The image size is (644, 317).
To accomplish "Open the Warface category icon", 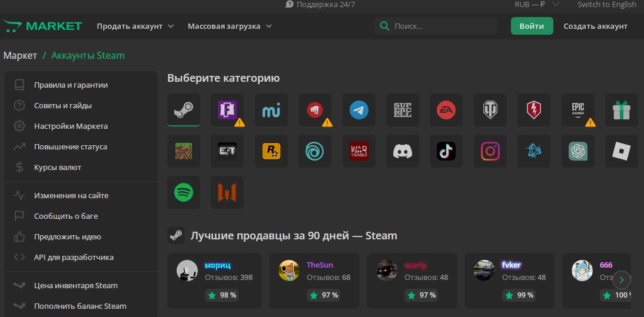I will (227, 192).
